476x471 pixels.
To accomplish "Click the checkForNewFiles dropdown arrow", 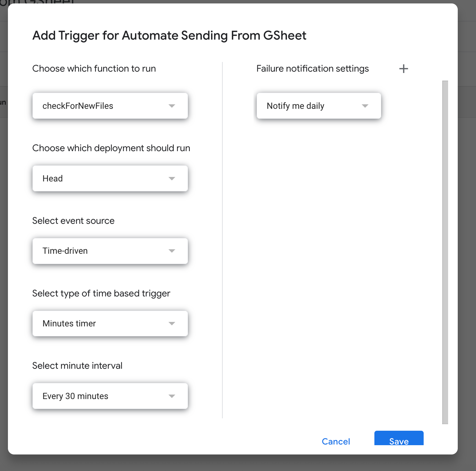I will click(172, 106).
